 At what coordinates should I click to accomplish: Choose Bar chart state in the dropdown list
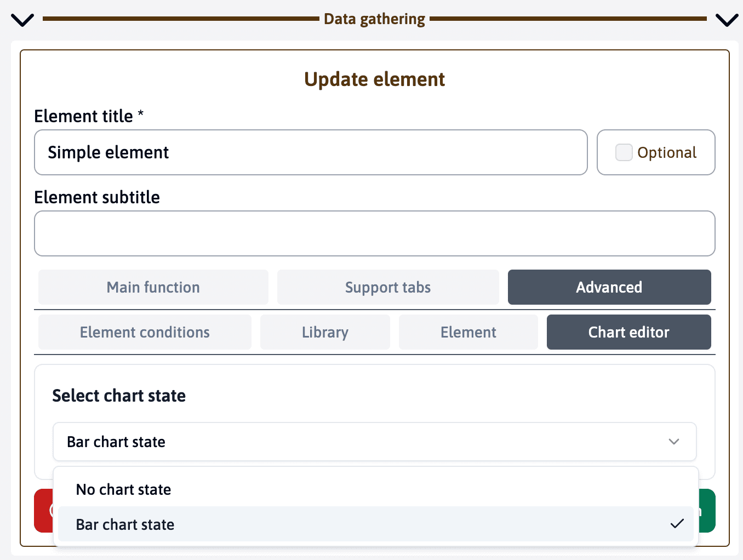pyautogui.click(x=125, y=524)
